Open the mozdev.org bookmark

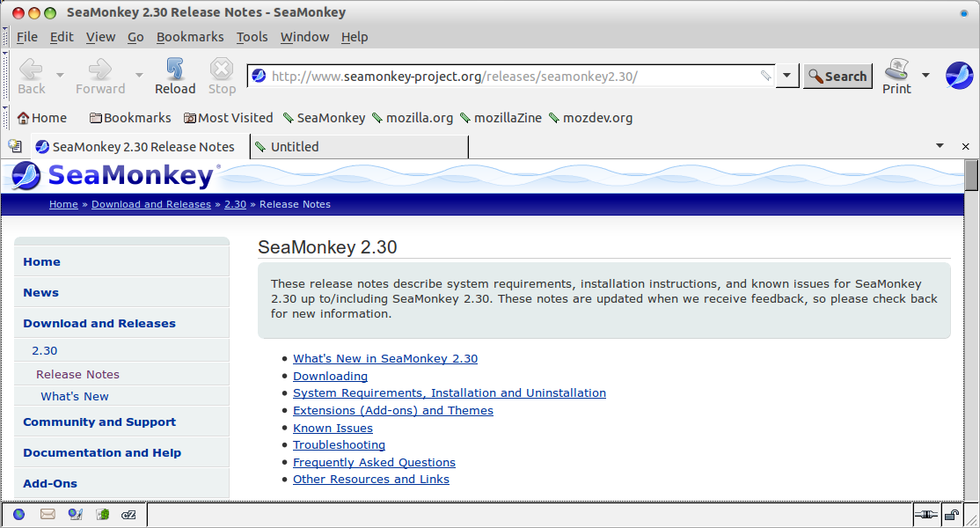click(590, 117)
